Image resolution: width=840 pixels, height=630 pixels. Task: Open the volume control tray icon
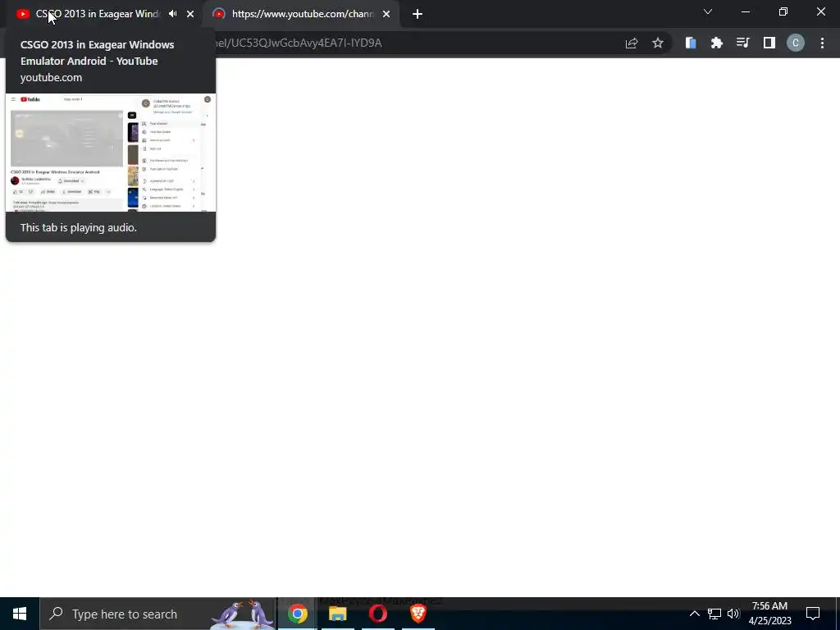point(733,614)
